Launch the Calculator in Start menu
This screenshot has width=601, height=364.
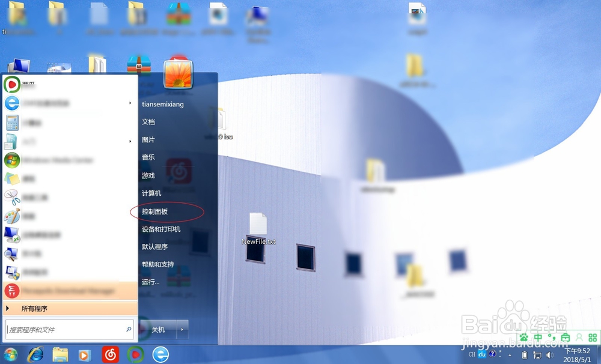pyautogui.click(x=70, y=123)
